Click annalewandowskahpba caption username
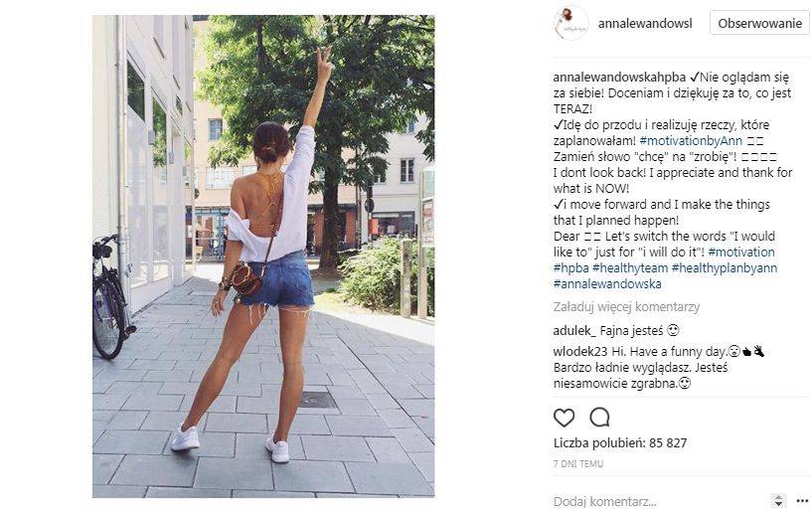The width and height of the screenshot is (812, 513). point(619,78)
